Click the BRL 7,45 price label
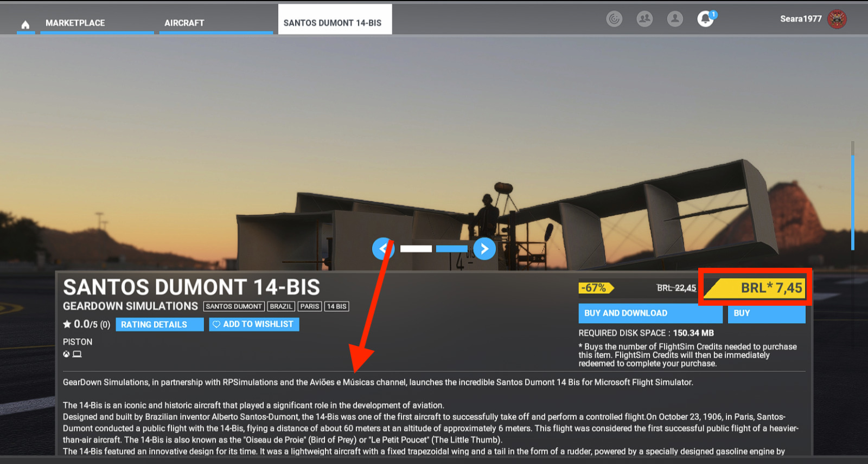This screenshot has height=464, width=868. [755, 288]
